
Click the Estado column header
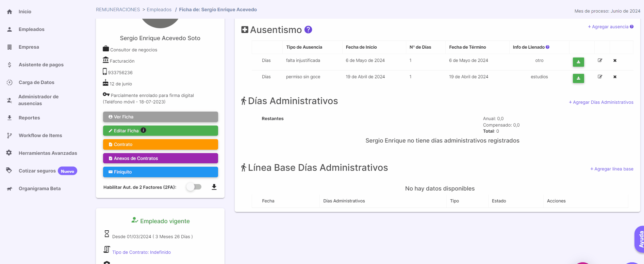point(499,201)
